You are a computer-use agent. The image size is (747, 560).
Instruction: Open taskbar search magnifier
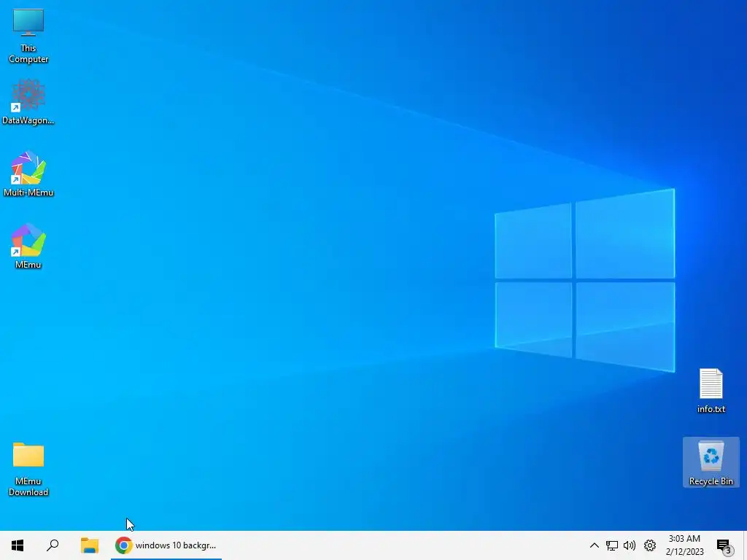click(53, 545)
